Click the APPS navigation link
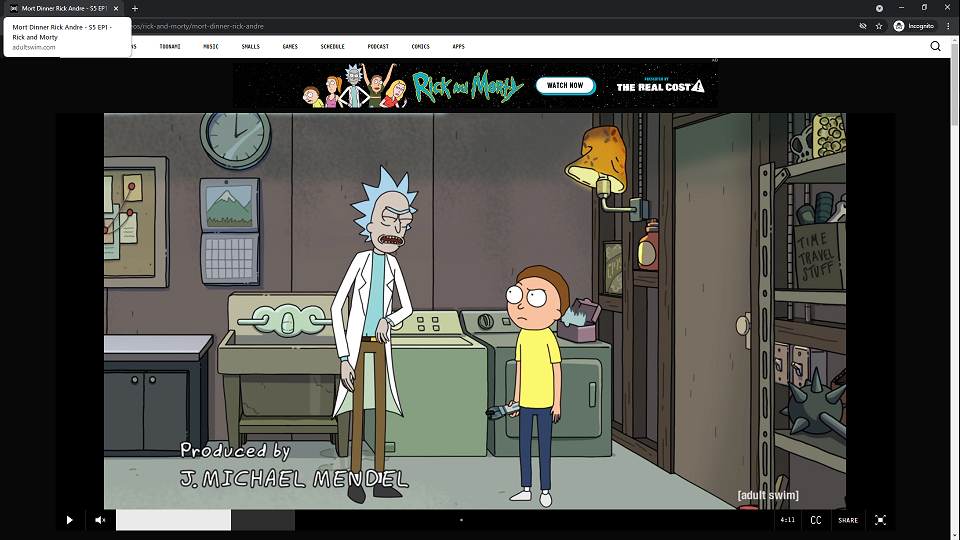960x540 pixels. 458,46
